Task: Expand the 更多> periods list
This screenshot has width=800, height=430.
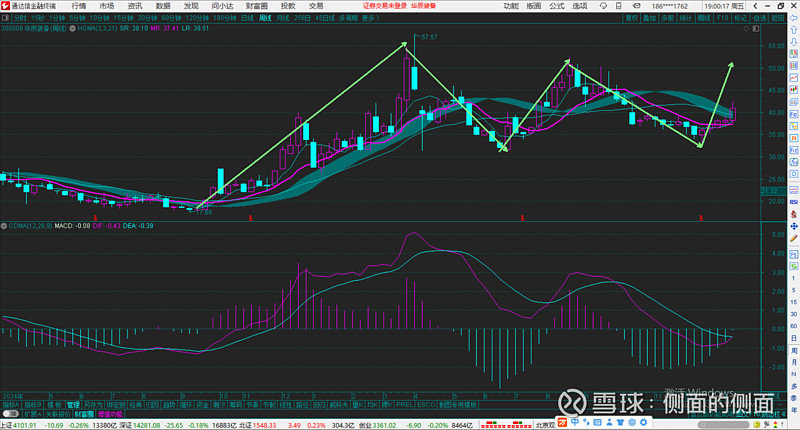Action: (370, 18)
